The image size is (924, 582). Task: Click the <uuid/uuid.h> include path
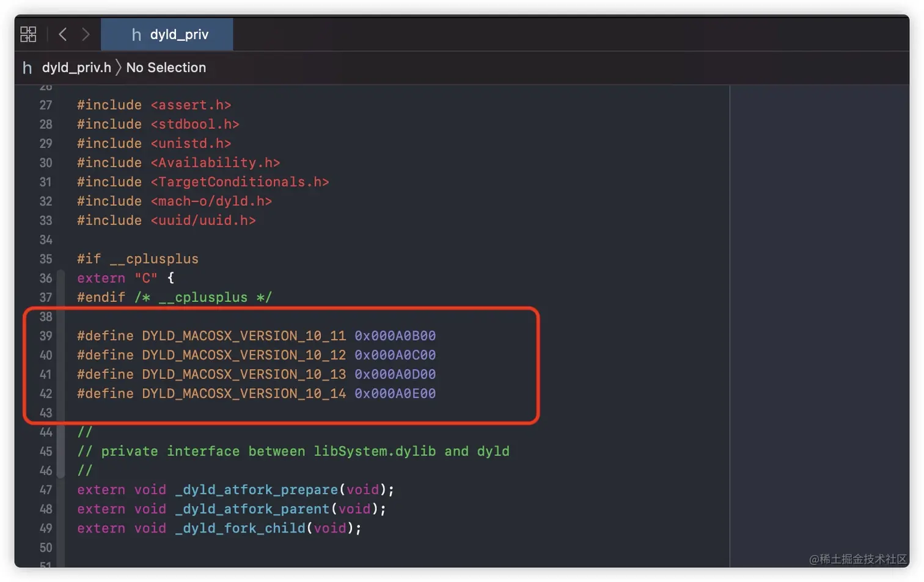pyautogui.click(x=203, y=220)
